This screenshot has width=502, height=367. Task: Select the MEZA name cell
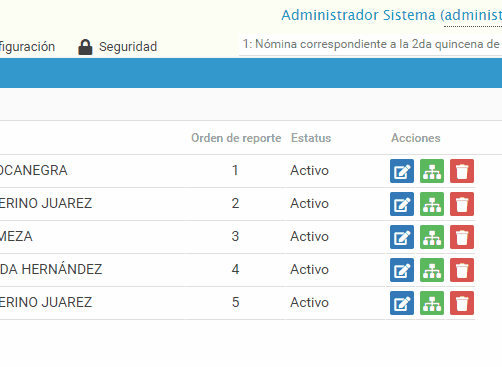16,236
